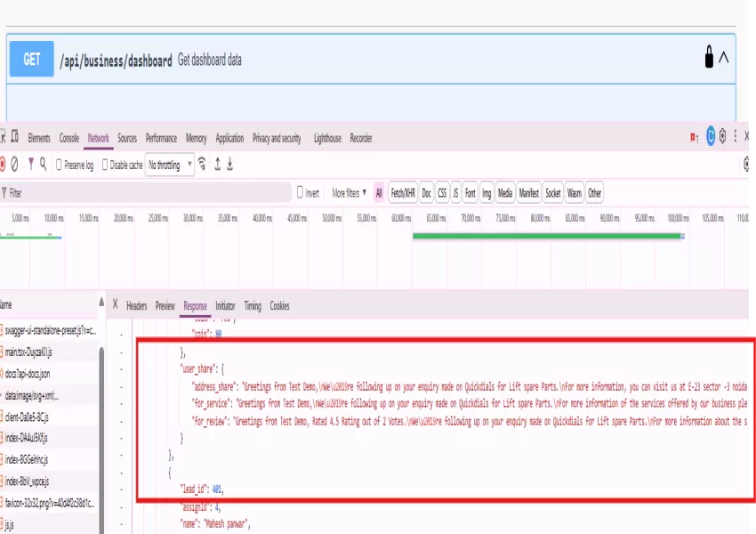Click the export HAR download arrow

pos(230,165)
